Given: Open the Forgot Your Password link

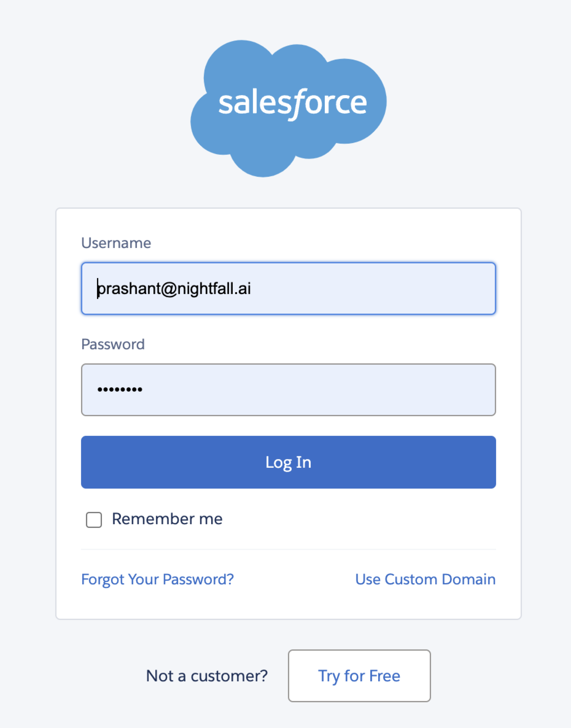Looking at the screenshot, I should 157,579.
